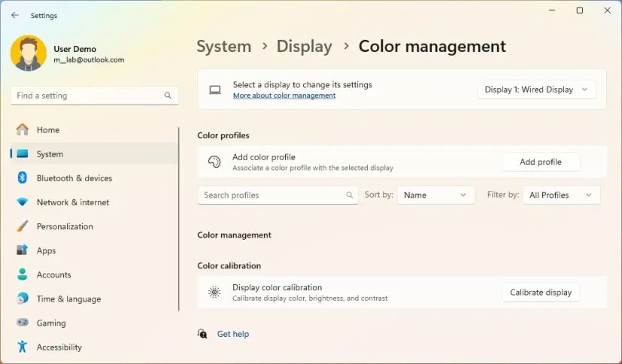Image resolution: width=622 pixels, height=364 pixels.
Task: Select the Bluetooth & devices icon
Action: [x=23, y=178]
